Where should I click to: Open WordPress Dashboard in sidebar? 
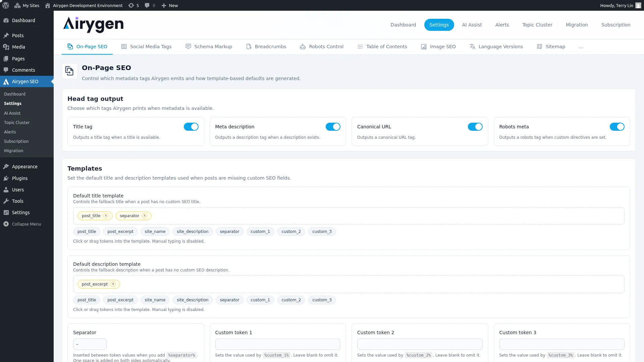tap(27, 20)
